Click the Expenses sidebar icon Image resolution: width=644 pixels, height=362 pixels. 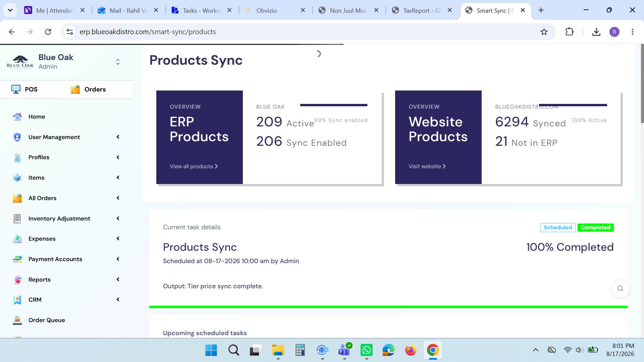(17, 239)
